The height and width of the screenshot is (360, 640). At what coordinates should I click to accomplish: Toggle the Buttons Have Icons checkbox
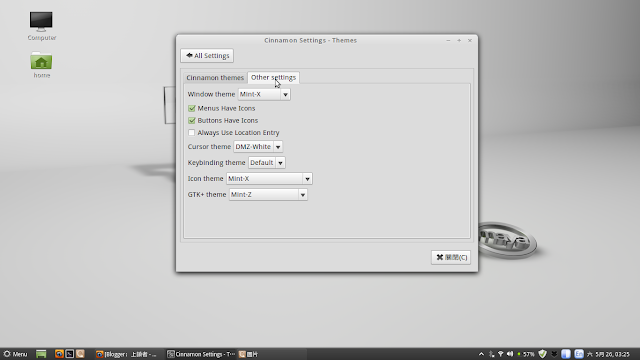coord(191,120)
